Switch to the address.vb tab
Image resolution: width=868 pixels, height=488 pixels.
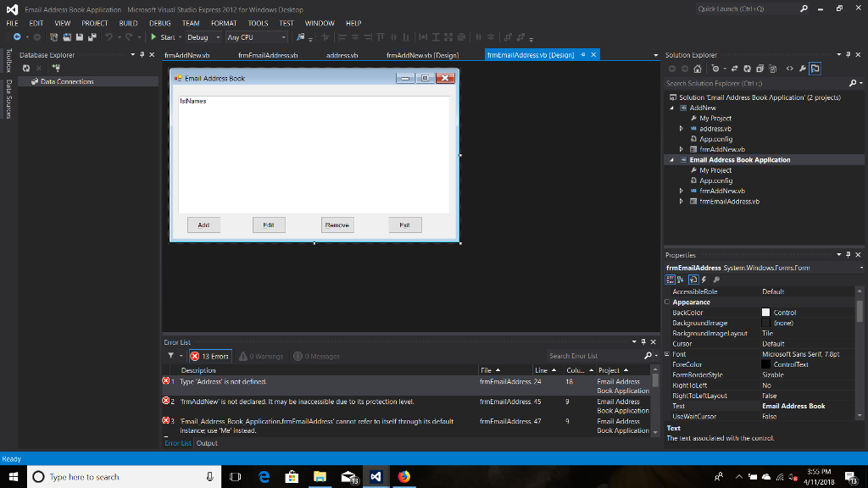pos(342,55)
